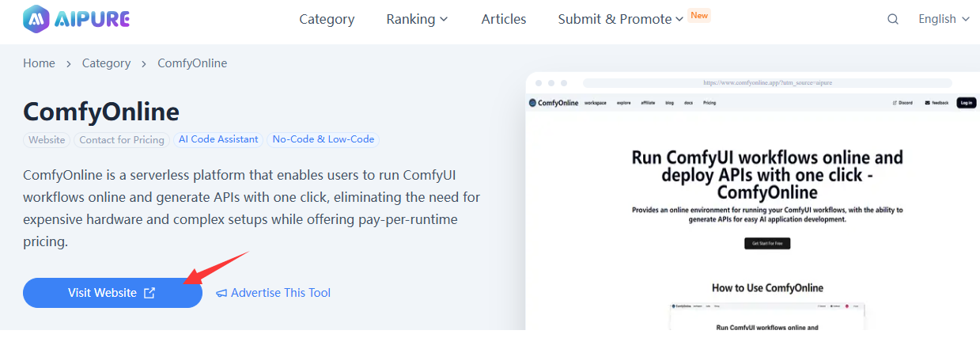The image size is (980, 338).
Task: Go to the Articles menu item
Action: (x=504, y=19)
